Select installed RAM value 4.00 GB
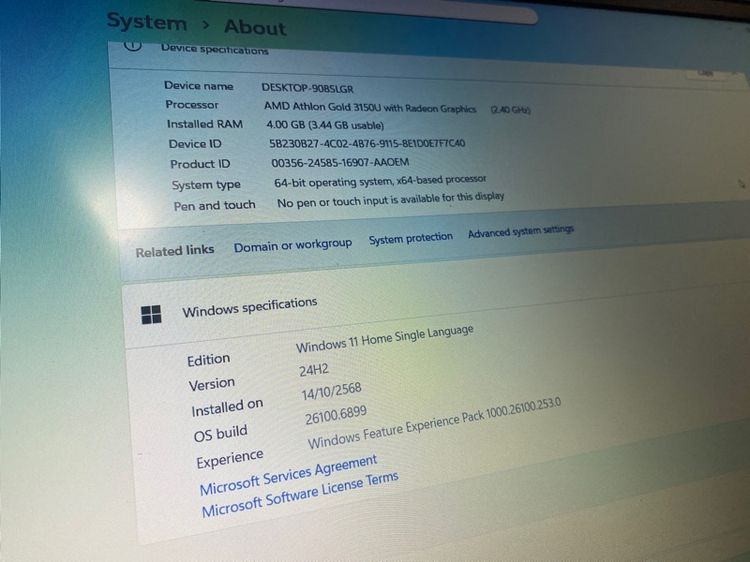Image resolution: width=750 pixels, height=562 pixels. [x=325, y=125]
